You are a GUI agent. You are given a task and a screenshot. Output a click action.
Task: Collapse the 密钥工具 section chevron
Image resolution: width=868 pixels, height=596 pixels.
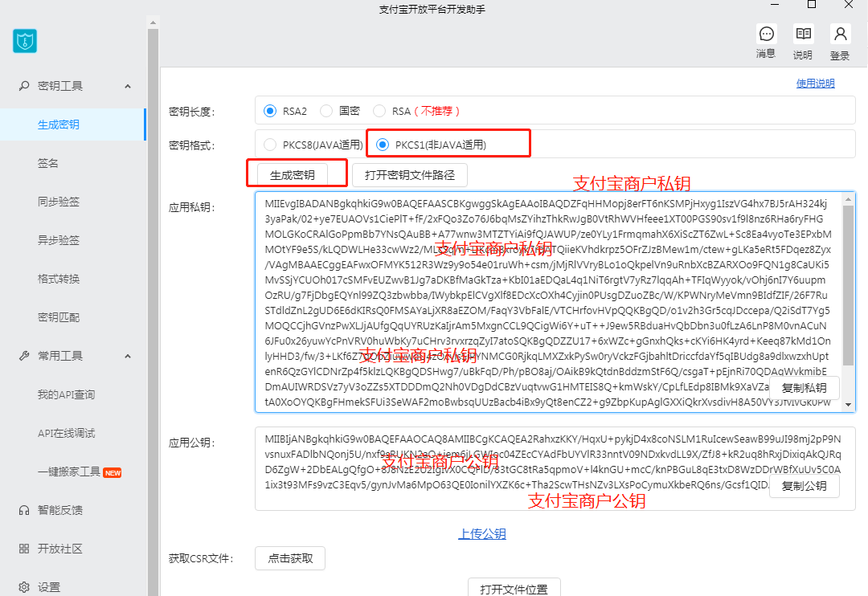tap(128, 86)
